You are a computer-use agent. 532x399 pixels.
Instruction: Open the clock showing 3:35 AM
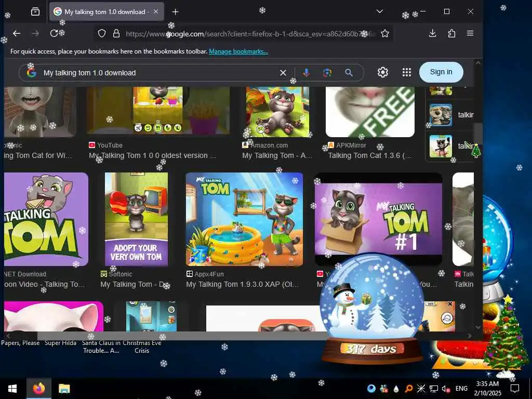click(487, 389)
